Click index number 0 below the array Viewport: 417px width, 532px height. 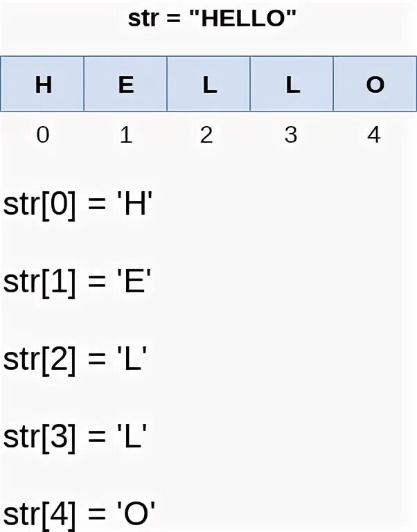[x=43, y=134]
